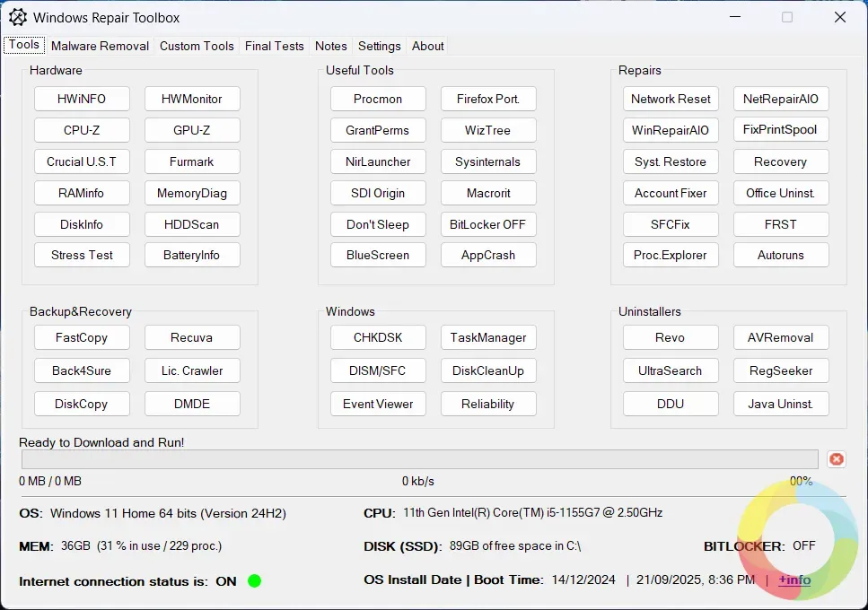Image resolution: width=868 pixels, height=610 pixels.
Task: Open TaskManager
Action: [488, 337]
